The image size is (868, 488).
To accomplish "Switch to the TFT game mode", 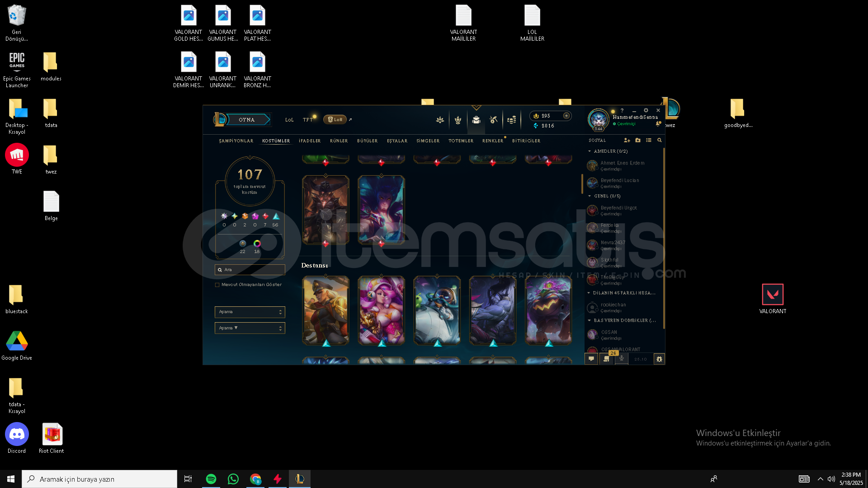I will [x=307, y=120].
